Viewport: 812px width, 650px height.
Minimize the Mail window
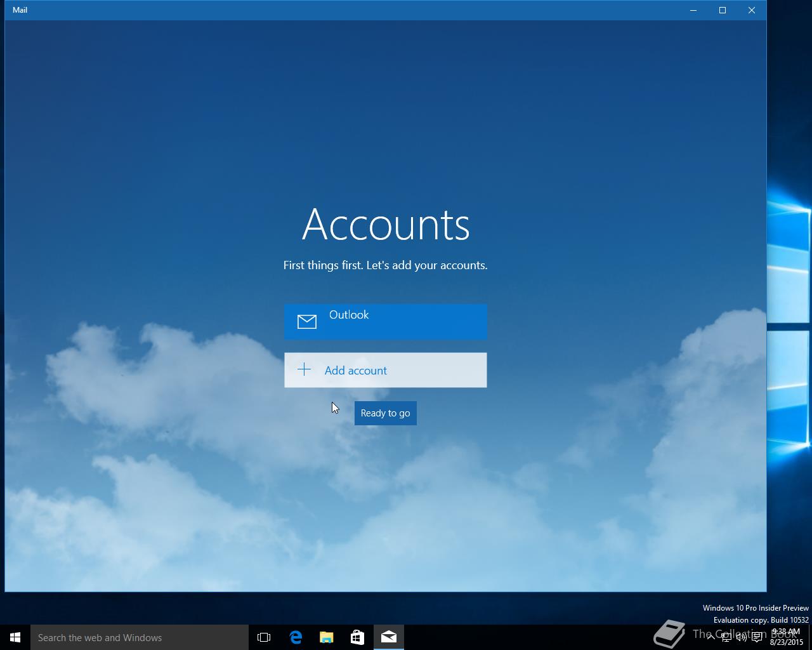click(693, 10)
